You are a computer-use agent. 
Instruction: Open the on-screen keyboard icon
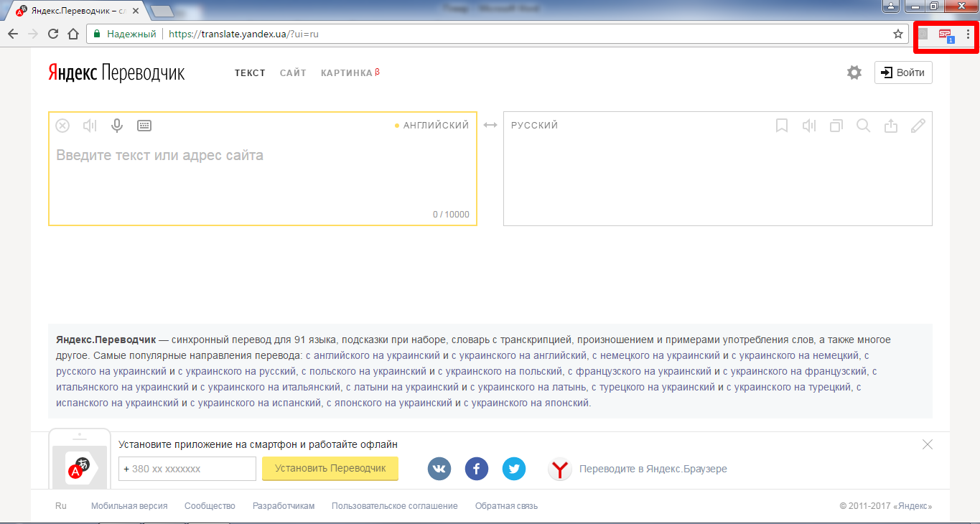144,126
